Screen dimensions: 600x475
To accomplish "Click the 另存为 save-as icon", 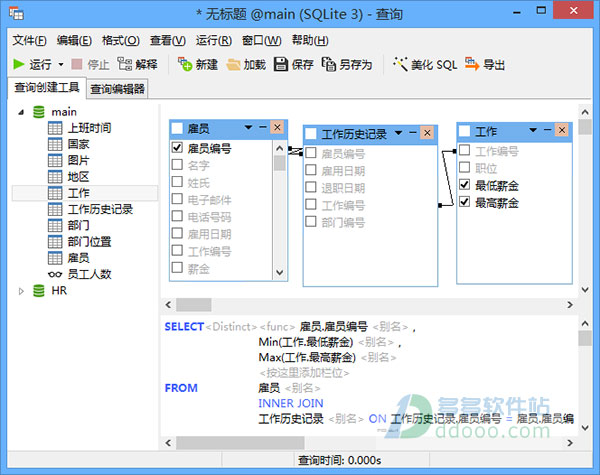I will (x=329, y=64).
